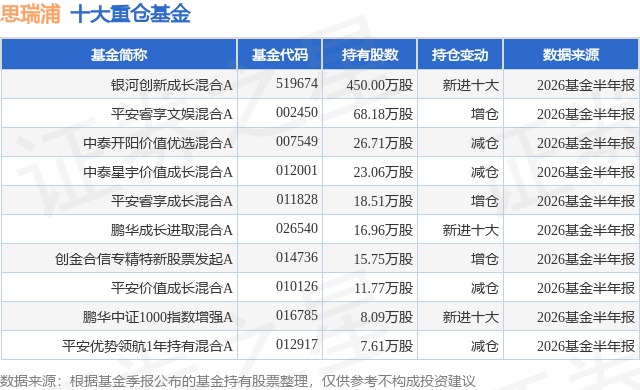Click fund code 026540
The width and height of the screenshot is (640, 390).
point(297,228)
